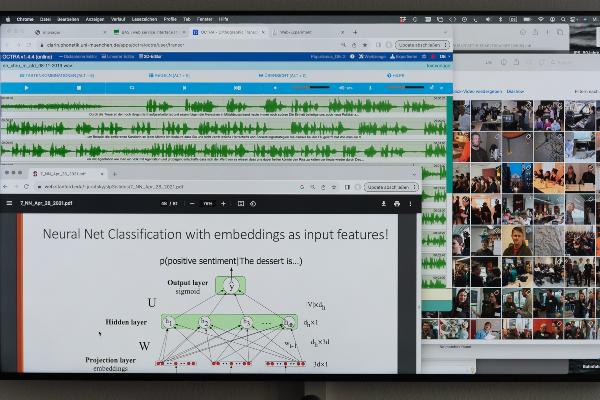The image size is (600, 400).
Task: Open the PDF viewer sidebar menu icon
Action: (x=9, y=203)
